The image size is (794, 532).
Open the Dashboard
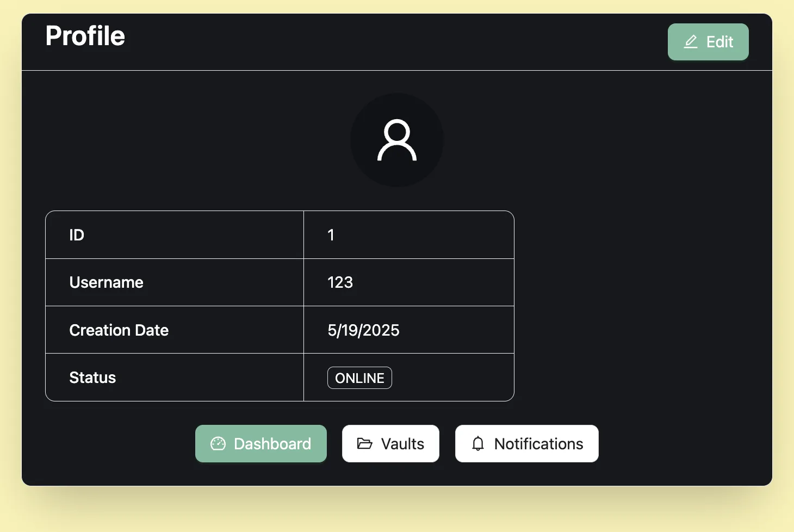[x=261, y=443]
